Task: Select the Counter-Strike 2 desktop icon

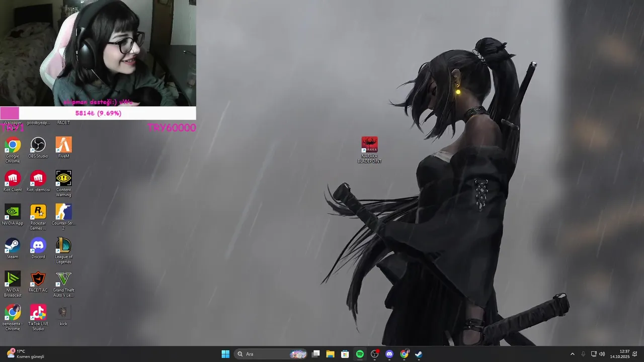Action: 63,217
